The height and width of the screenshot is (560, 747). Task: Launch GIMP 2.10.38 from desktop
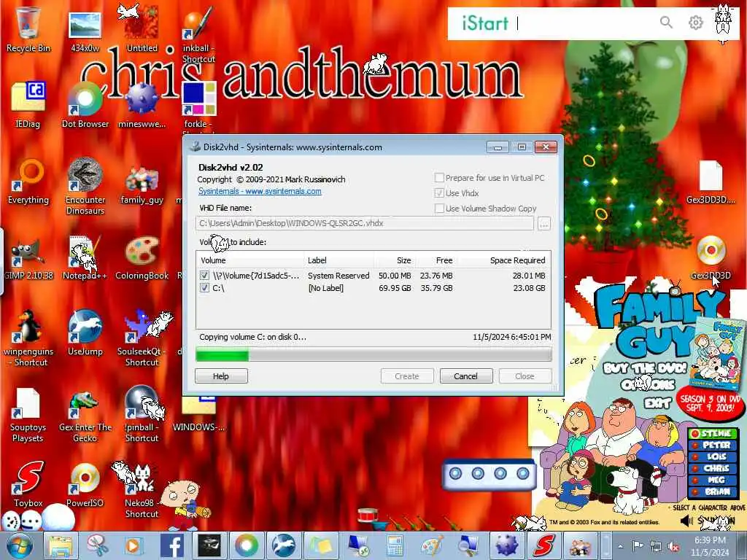(x=28, y=260)
